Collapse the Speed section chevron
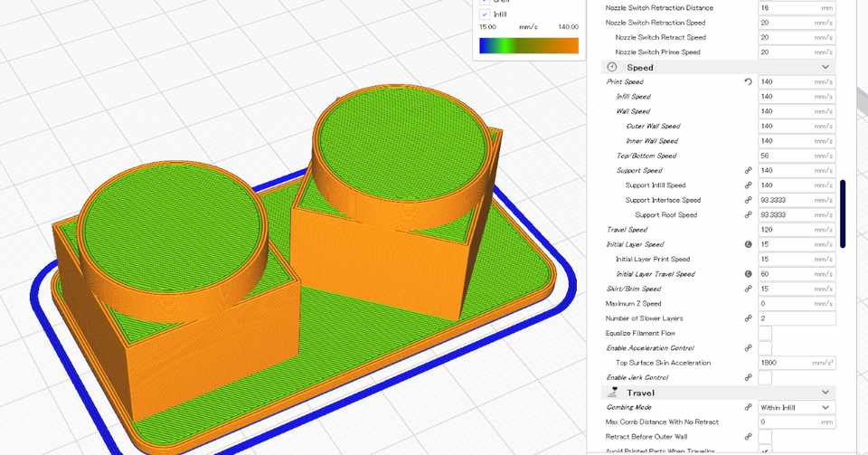The width and height of the screenshot is (868, 455). (826, 67)
